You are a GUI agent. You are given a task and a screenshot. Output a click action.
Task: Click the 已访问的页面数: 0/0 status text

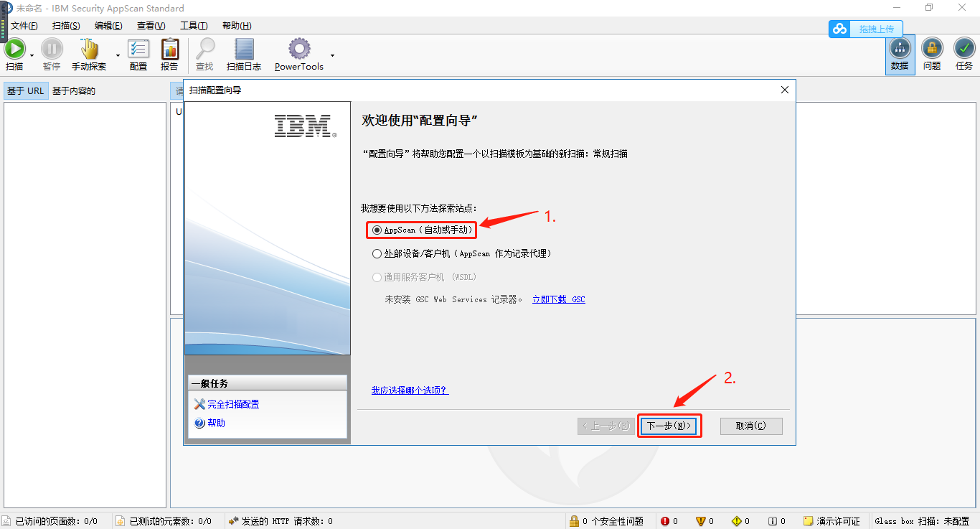click(57, 521)
